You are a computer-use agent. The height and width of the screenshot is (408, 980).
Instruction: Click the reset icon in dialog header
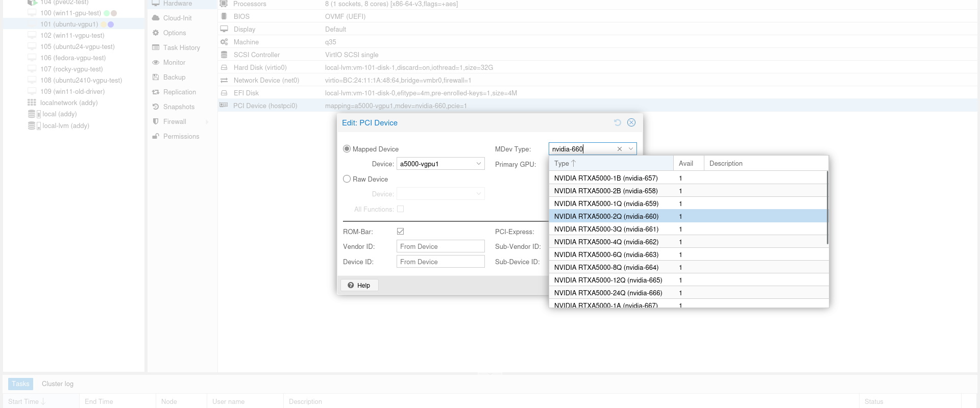click(618, 122)
